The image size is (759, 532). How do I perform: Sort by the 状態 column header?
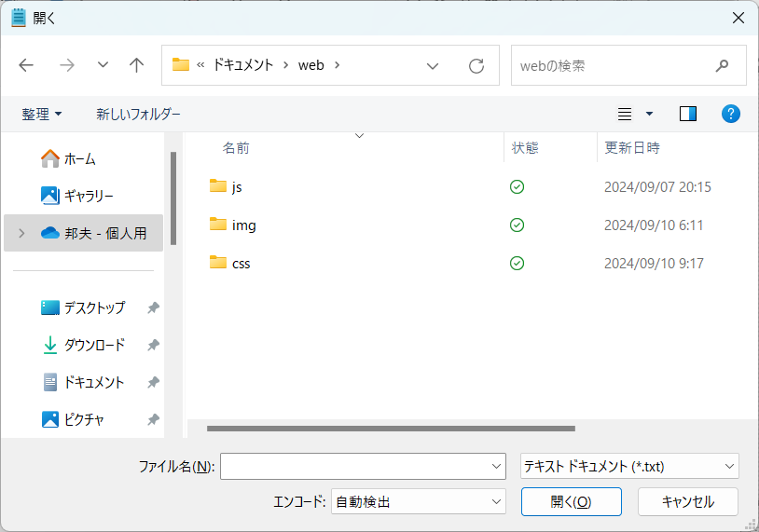525,148
